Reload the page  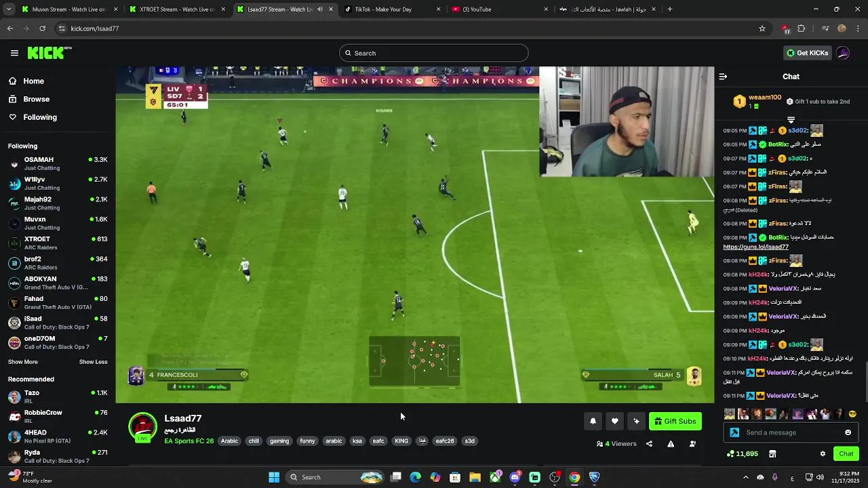point(43,28)
